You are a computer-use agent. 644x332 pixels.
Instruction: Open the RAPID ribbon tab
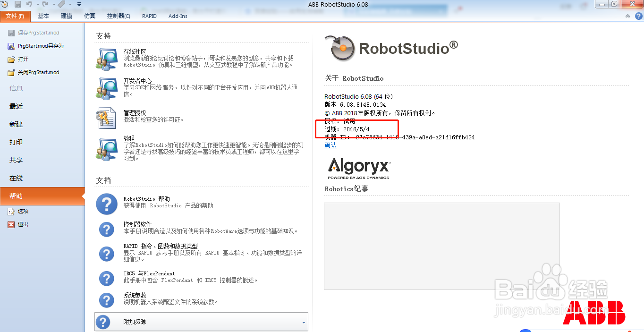(x=149, y=16)
